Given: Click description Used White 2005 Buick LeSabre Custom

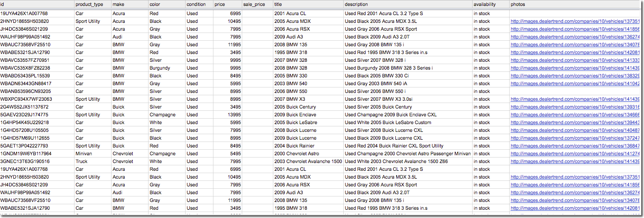Looking at the screenshot, I should pos(408,122).
